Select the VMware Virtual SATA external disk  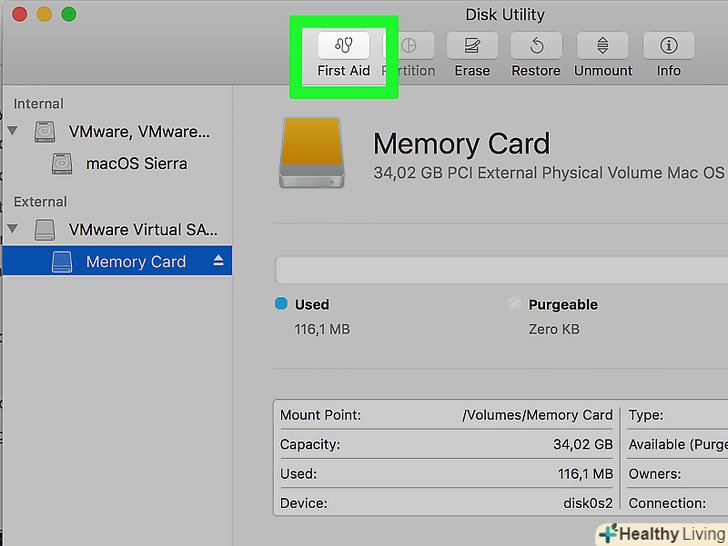(142, 229)
